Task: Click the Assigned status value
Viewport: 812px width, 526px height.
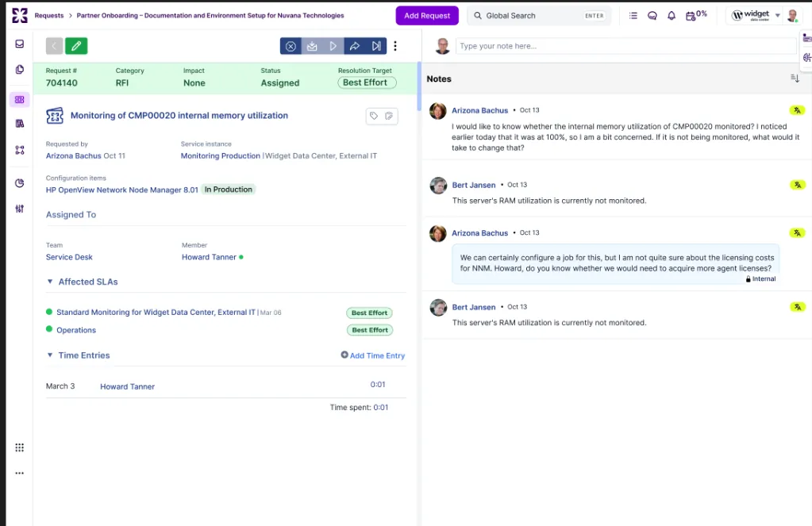Action: click(280, 83)
